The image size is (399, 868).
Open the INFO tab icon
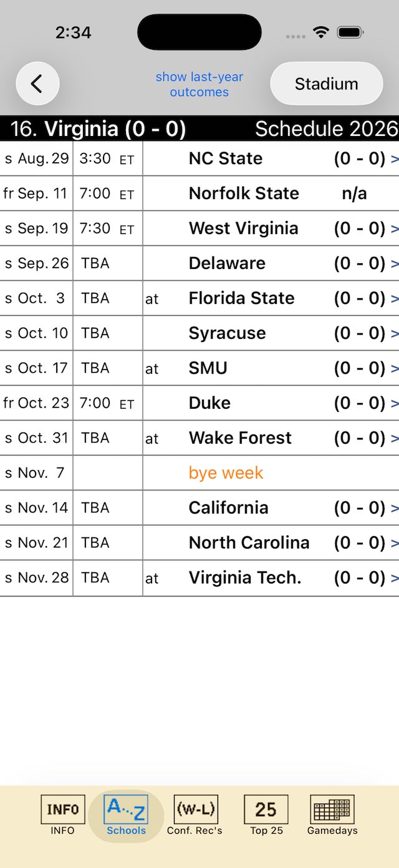(x=62, y=809)
